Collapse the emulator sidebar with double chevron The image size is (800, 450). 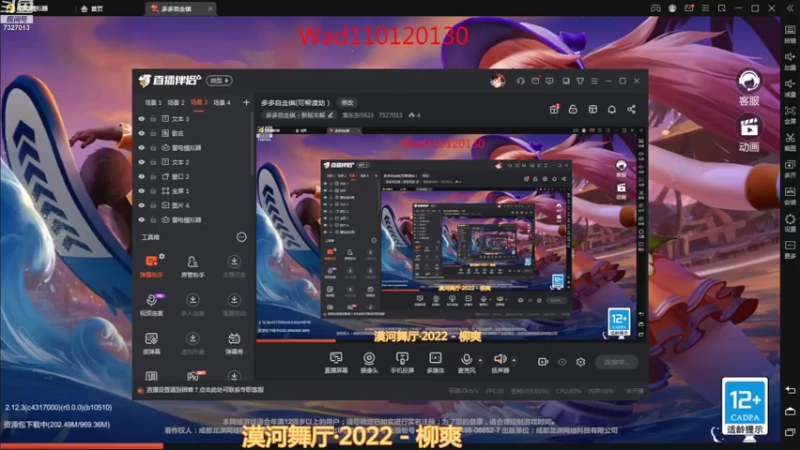pos(790,9)
